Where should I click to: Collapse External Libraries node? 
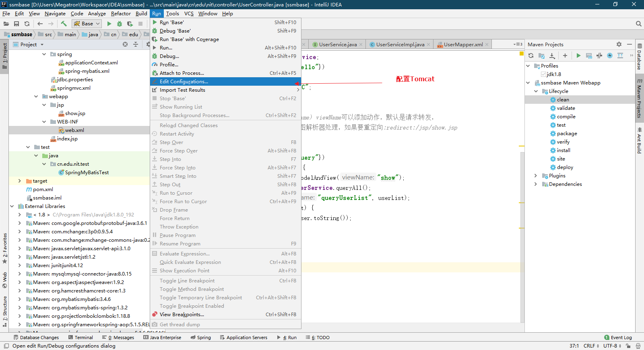coord(12,206)
